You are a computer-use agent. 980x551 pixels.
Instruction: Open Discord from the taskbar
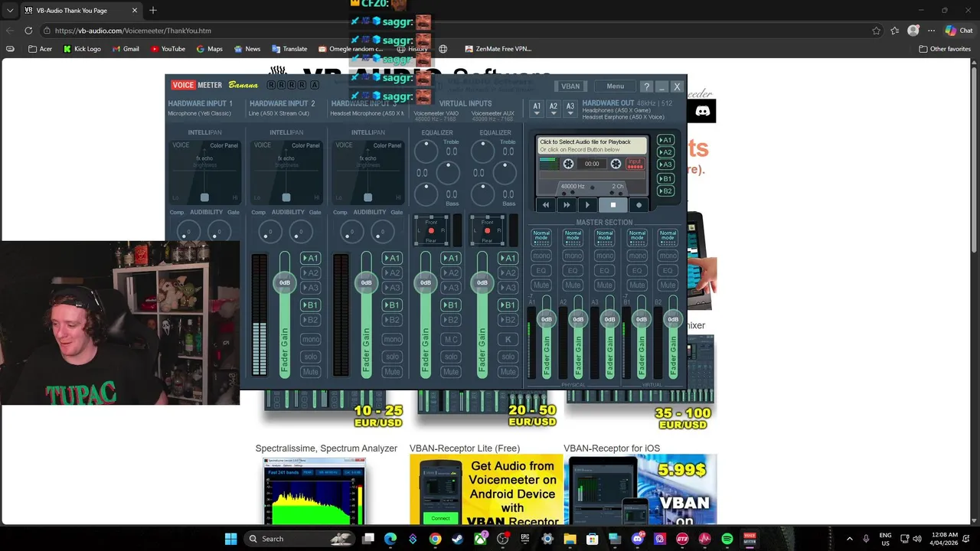click(637, 539)
